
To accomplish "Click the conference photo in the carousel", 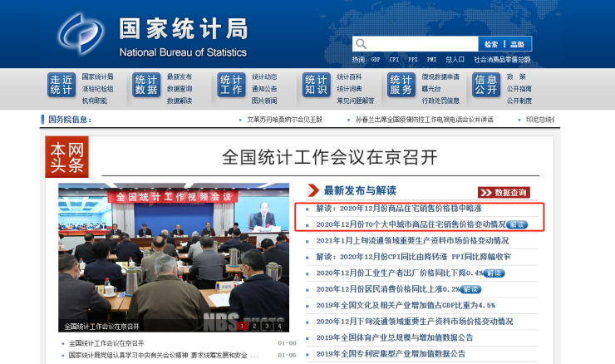I will pyautogui.click(x=174, y=258).
